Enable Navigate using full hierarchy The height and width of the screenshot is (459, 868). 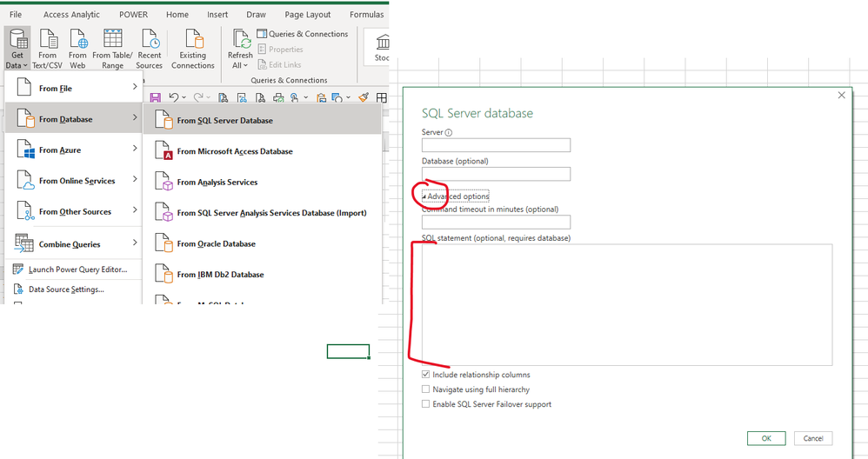(425, 389)
